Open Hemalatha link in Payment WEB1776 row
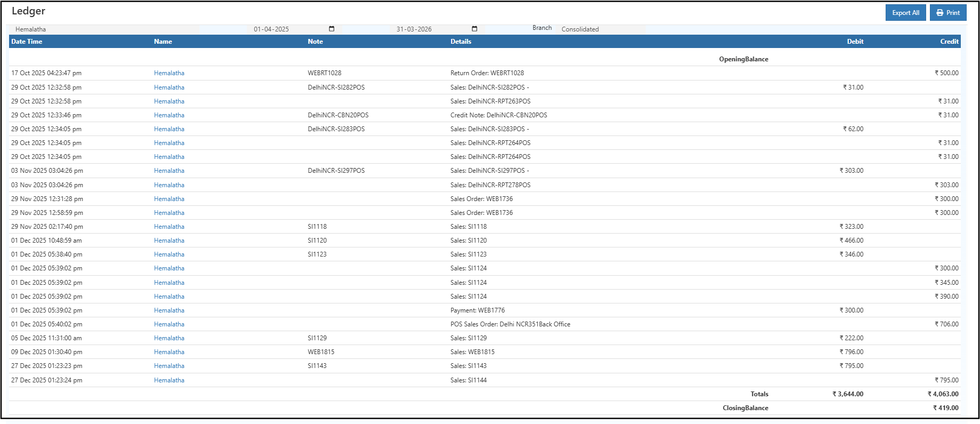 [x=169, y=310]
